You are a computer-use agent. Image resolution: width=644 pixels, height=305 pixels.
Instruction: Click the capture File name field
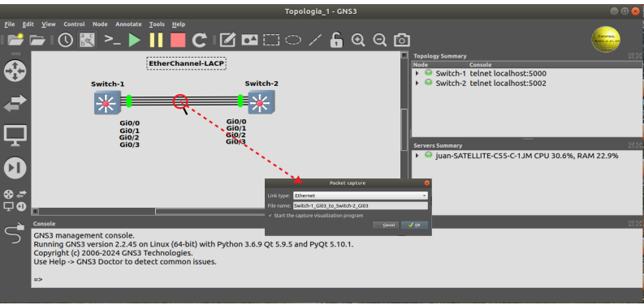pyautogui.click(x=361, y=206)
